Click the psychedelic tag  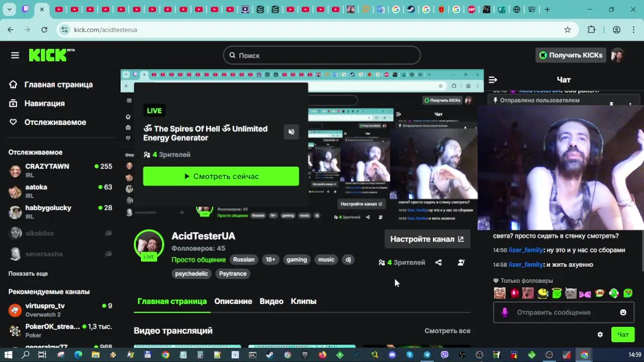(192, 274)
